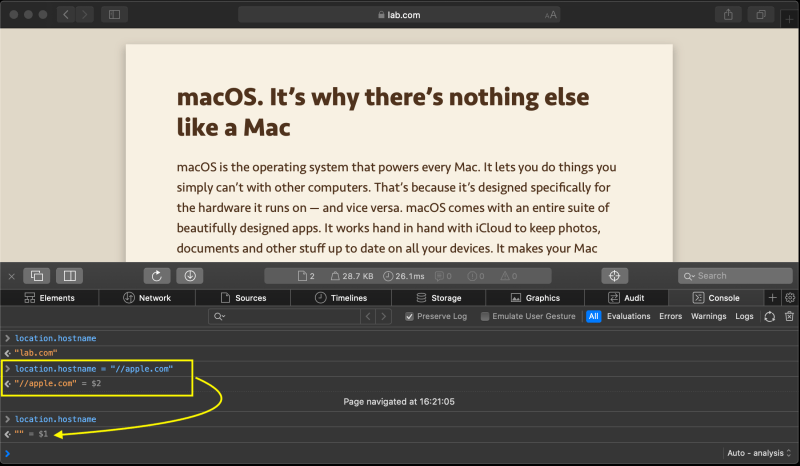Open the Graphics tab
800x466 pixels.
pyautogui.click(x=535, y=298)
